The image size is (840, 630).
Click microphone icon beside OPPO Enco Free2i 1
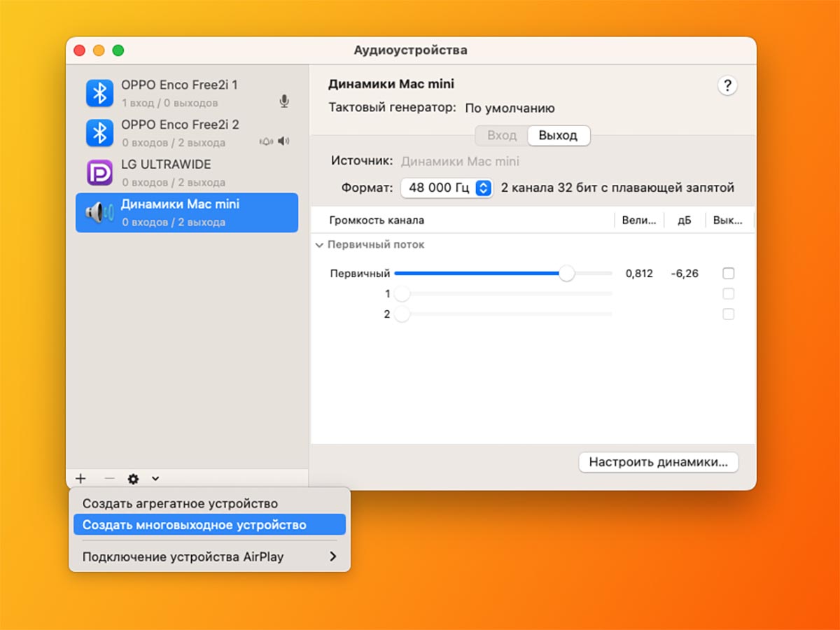point(283,101)
